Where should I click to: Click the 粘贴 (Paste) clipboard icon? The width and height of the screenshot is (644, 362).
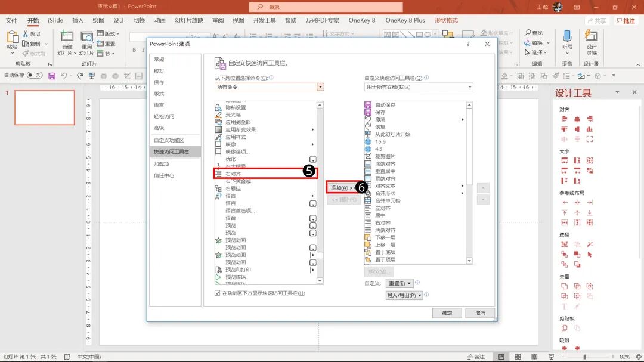[12, 38]
